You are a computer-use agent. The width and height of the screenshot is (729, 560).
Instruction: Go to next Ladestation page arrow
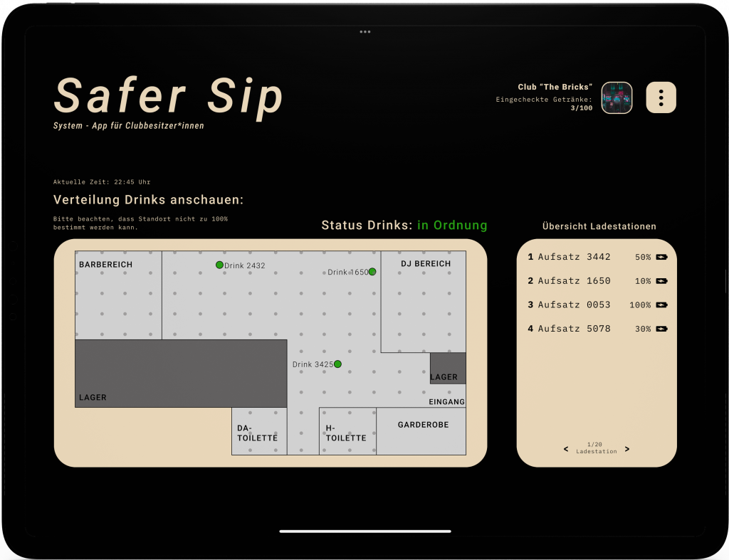click(627, 449)
